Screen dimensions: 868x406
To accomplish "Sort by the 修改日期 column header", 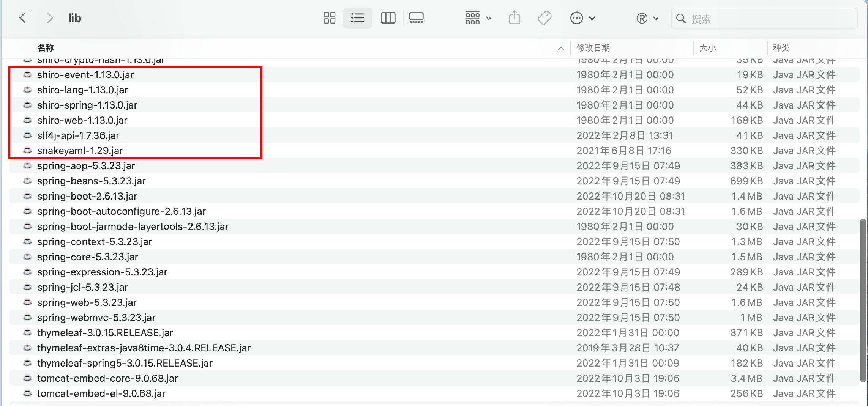I will [593, 48].
